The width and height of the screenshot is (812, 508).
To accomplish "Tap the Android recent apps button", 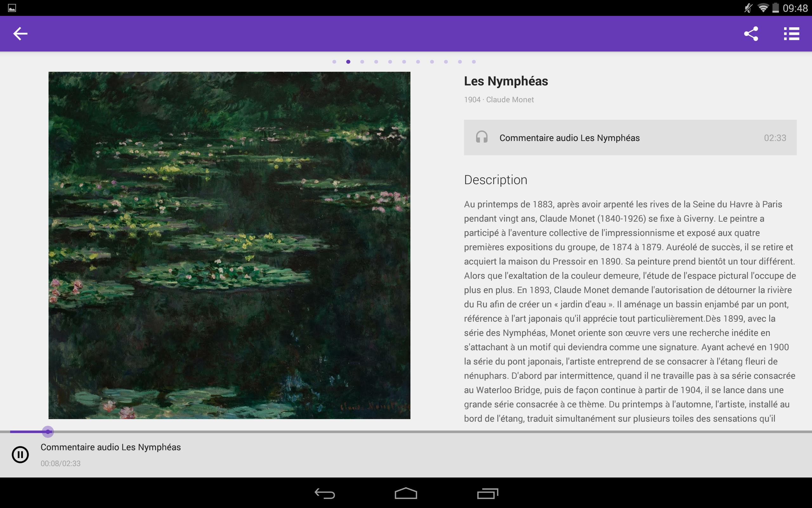I will point(488,493).
